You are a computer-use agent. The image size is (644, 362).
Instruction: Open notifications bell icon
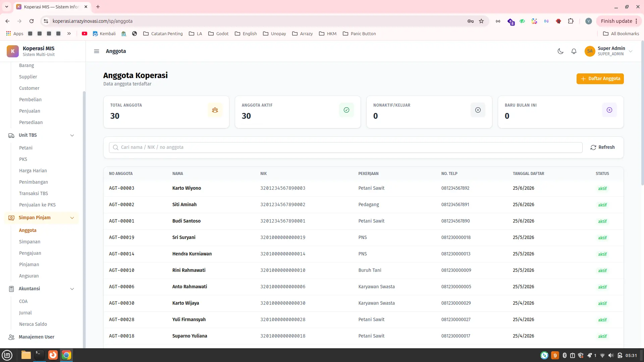(x=574, y=51)
